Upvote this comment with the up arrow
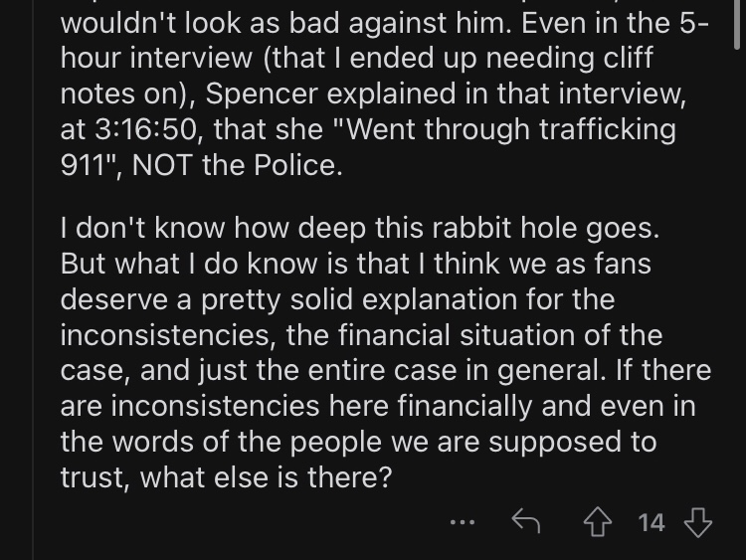Viewport: 746px width, 560px height. coord(598,522)
